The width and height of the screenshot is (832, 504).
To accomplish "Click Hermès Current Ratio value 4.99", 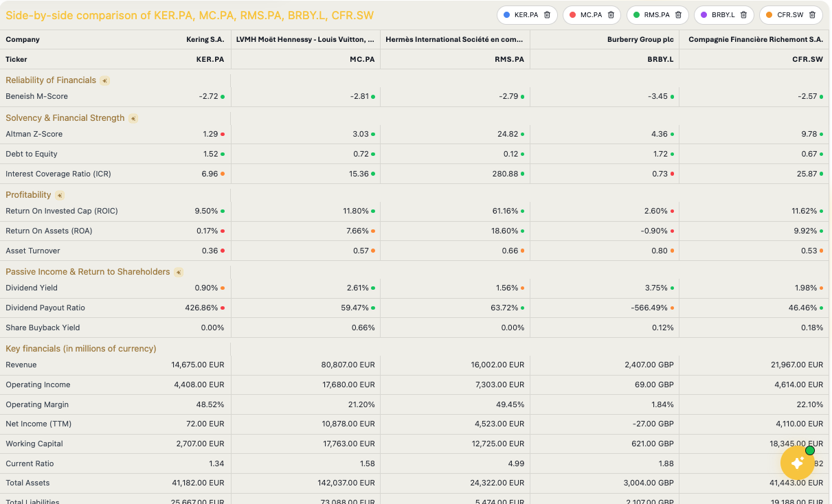I will [517, 463].
